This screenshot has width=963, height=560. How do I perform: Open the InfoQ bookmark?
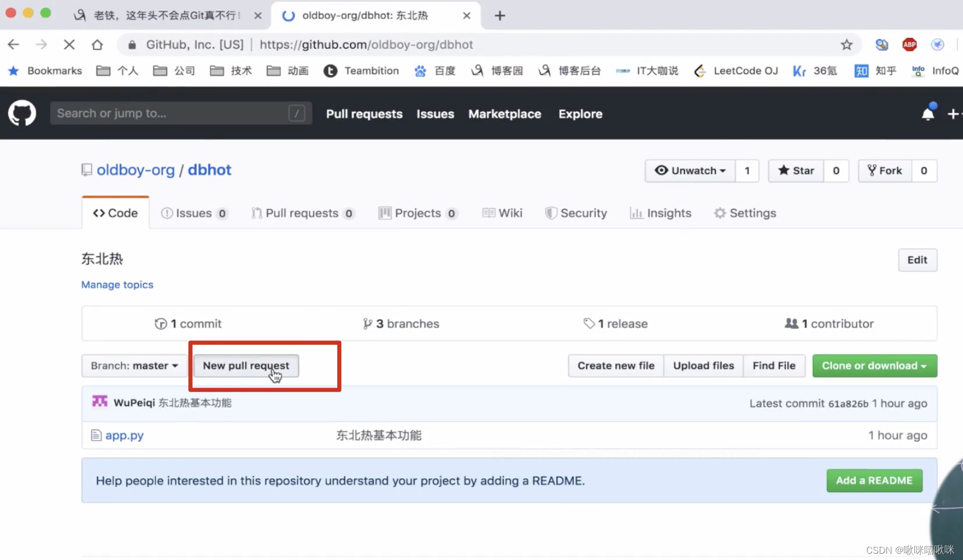click(935, 70)
